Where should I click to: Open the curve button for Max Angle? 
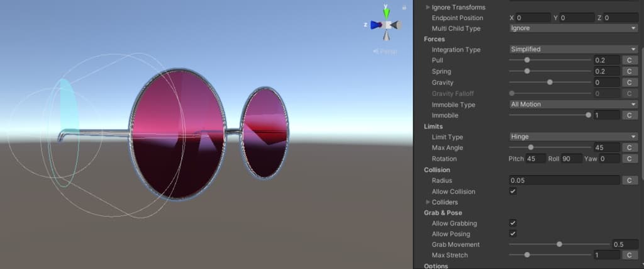(x=630, y=147)
